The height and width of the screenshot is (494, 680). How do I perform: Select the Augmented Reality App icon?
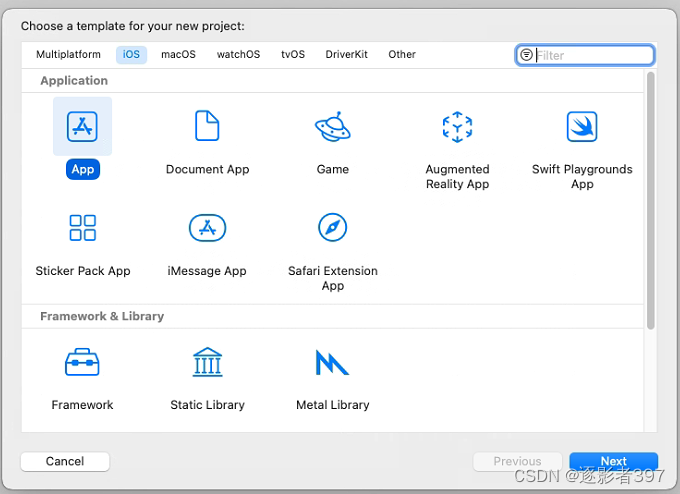coord(457,127)
